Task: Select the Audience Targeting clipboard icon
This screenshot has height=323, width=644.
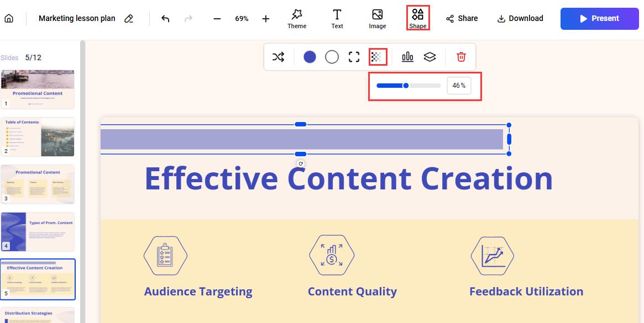Action: coord(165,256)
